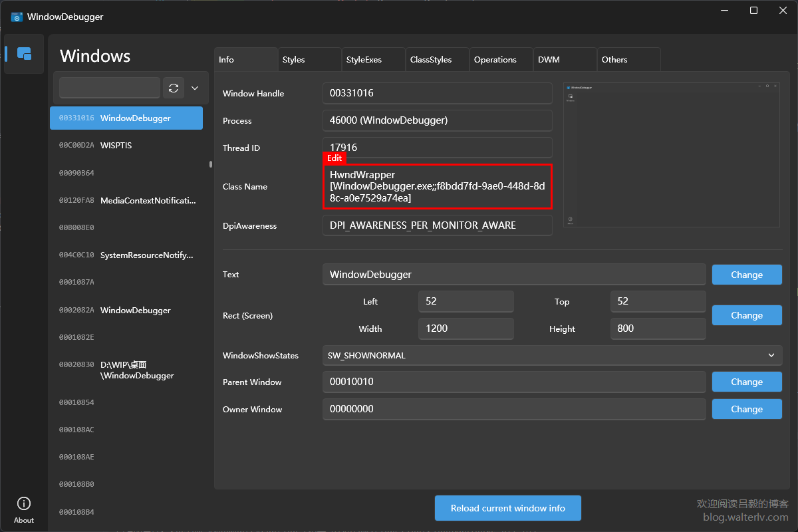Select window handle 000108AC

(126, 430)
